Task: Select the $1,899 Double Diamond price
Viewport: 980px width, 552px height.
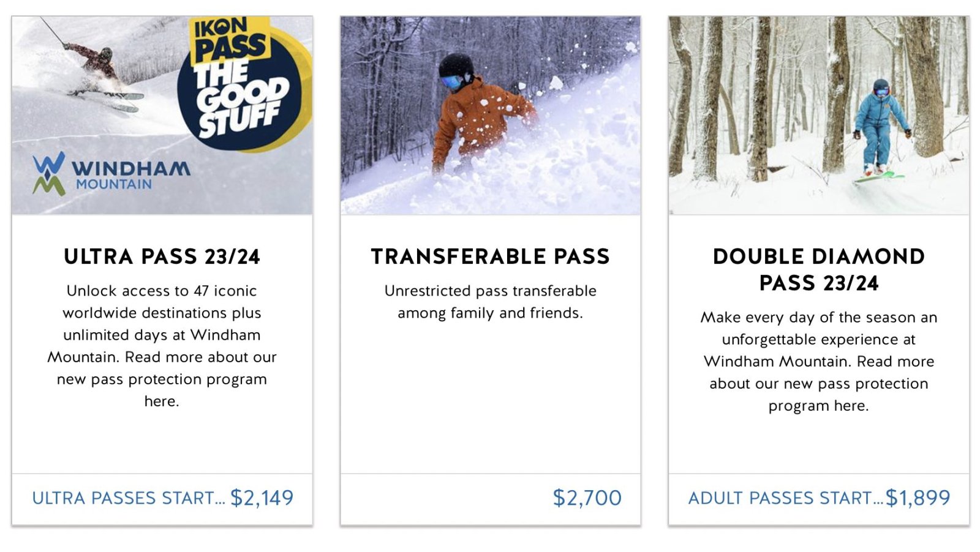Action: tap(918, 498)
